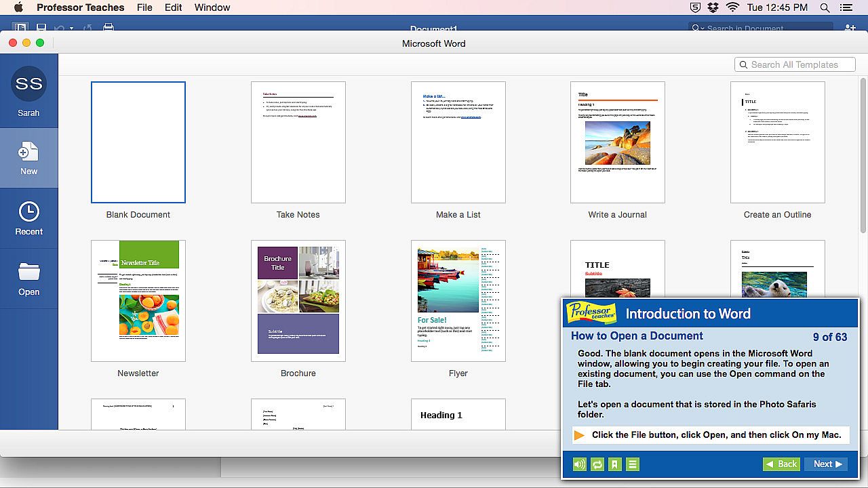Screen dimensions: 868x488
Task: Click the New document sidebar icon
Action: click(28, 152)
